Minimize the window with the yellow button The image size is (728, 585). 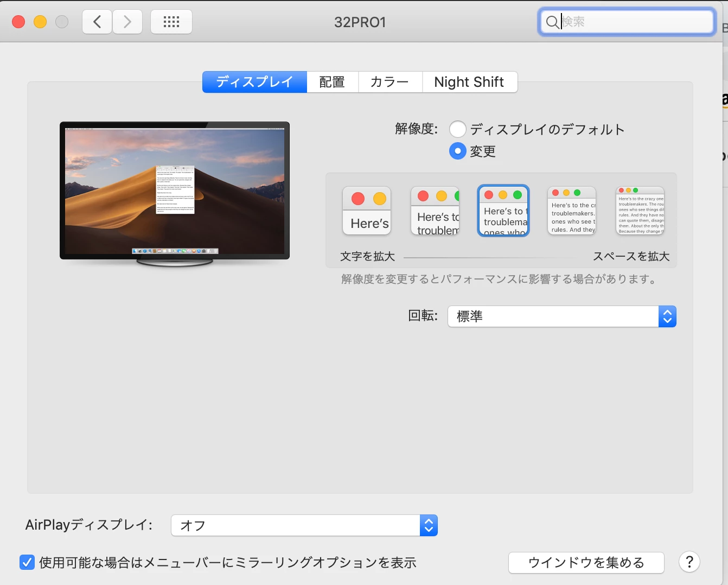click(40, 22)
